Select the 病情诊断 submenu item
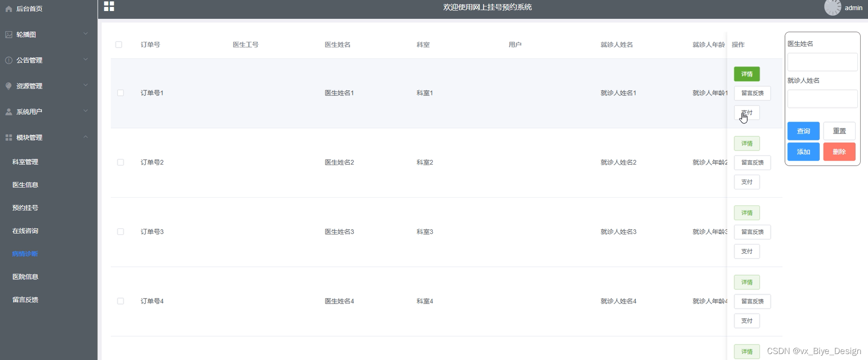Viewport: 868px width, 360px height. point(25,254)
